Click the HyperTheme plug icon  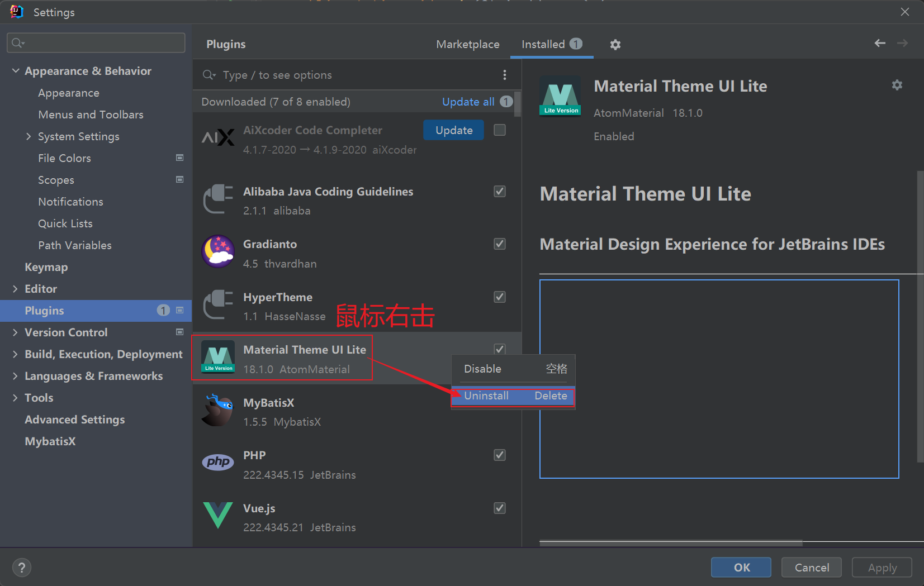pyautogui.click(x=218, y=304)
